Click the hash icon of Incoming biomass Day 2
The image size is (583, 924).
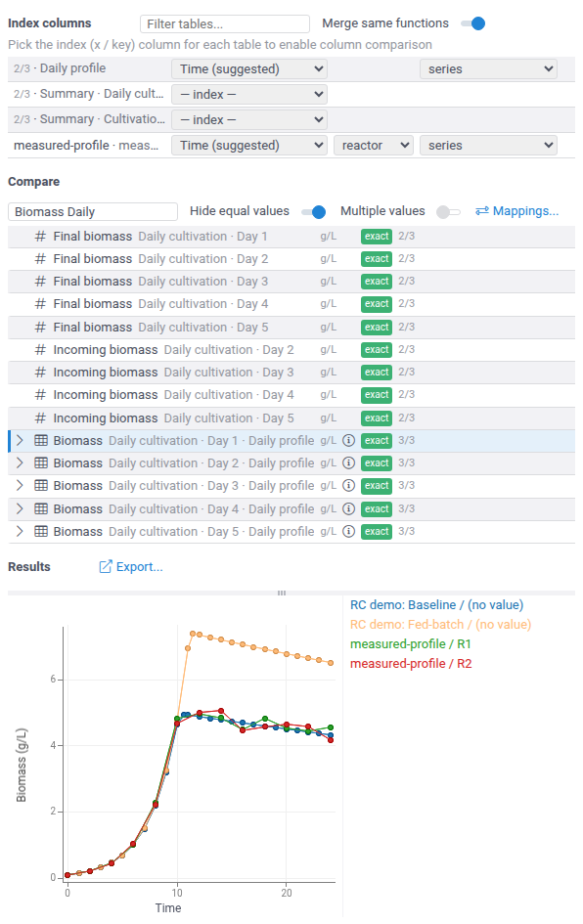point(40,349)
